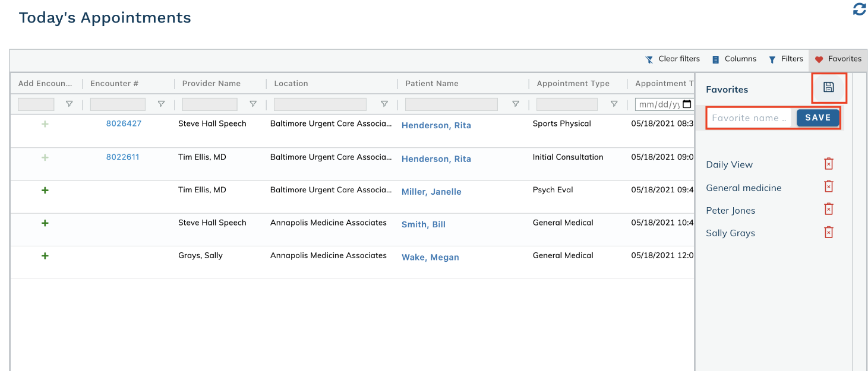Image resolution: width=868 pixels, height=371 pixels.
Task: Sort by Patient Name column header
Action: (x=432, y=83)
